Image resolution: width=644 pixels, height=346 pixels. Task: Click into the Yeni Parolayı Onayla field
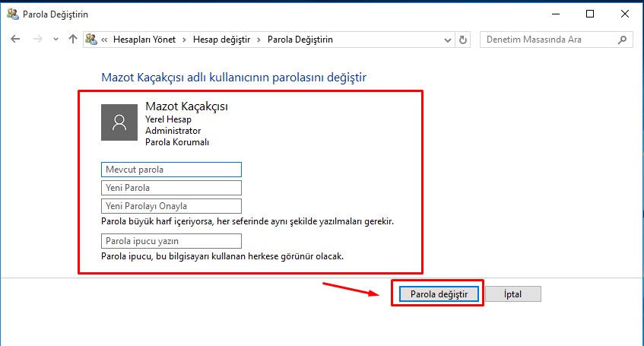tap(170, 206)
